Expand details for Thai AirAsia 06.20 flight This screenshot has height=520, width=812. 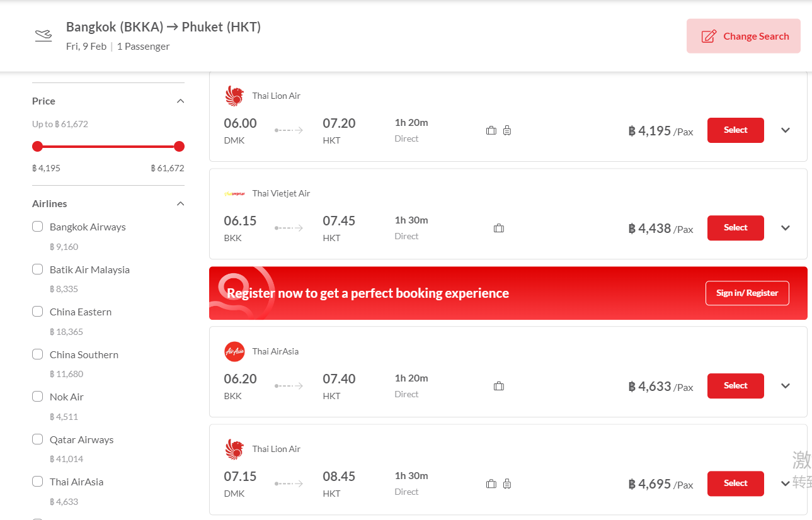tap(786, 386)
